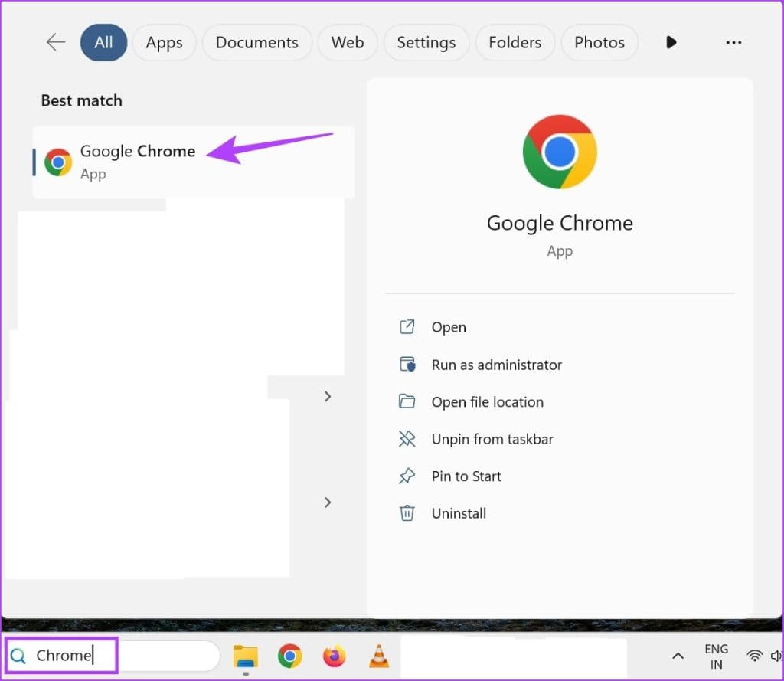Image resolution: width=784 pixels, height=681 pixels.
Task: Click the magnifier icon in taskbar search
Action: [x=18, y=656]
